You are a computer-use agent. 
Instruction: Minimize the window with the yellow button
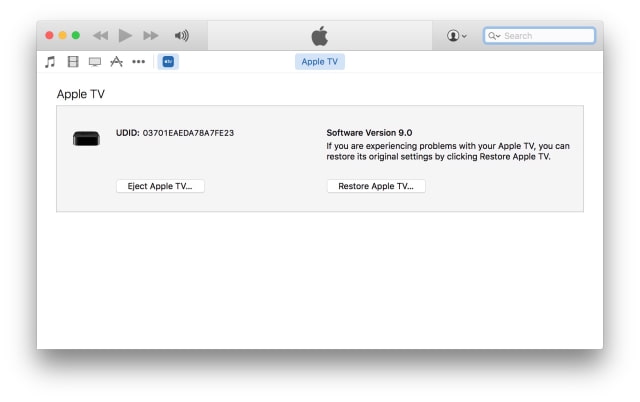[63, 36]
